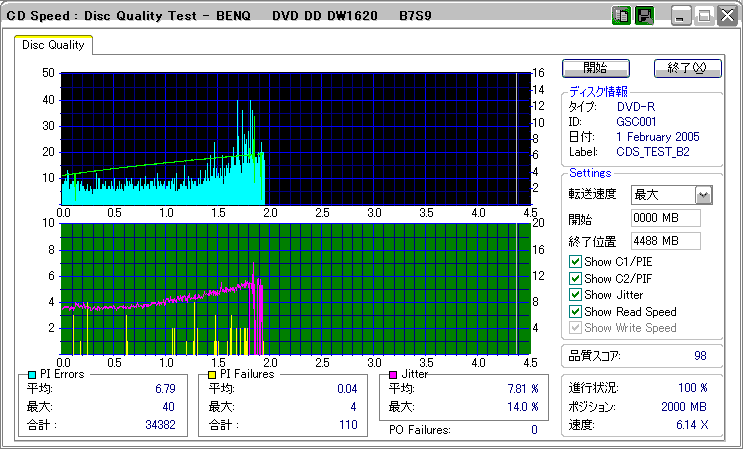Click the date value 1 February 2005

658,137
